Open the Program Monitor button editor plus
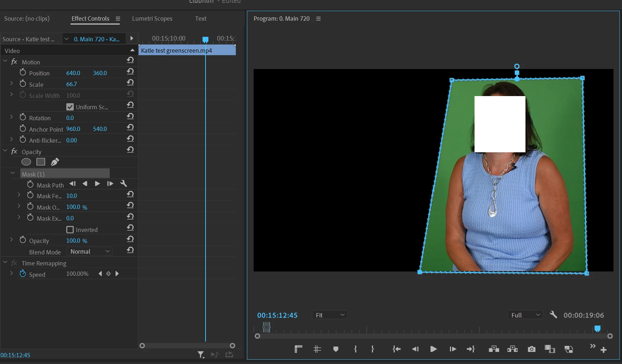This screenshot has height=364, width=622. [x=603, y=350]
